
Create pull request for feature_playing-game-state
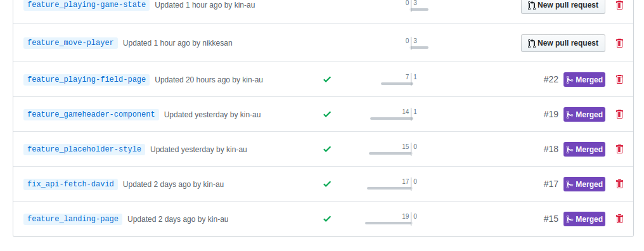[563, 5]
